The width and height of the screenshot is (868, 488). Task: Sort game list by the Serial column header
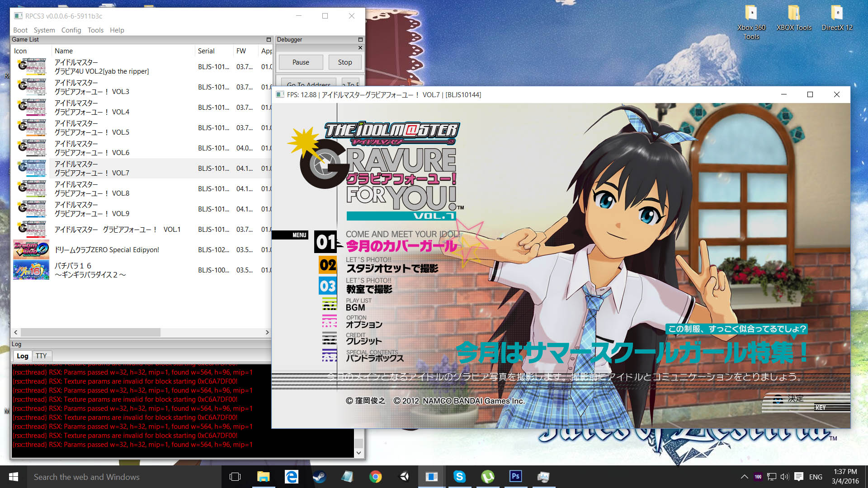213,51
